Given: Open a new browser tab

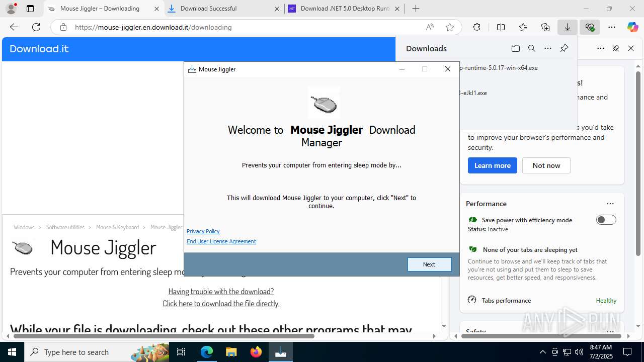Looking at the screenshot, I should pyautogui.click(x=416, y=9).
